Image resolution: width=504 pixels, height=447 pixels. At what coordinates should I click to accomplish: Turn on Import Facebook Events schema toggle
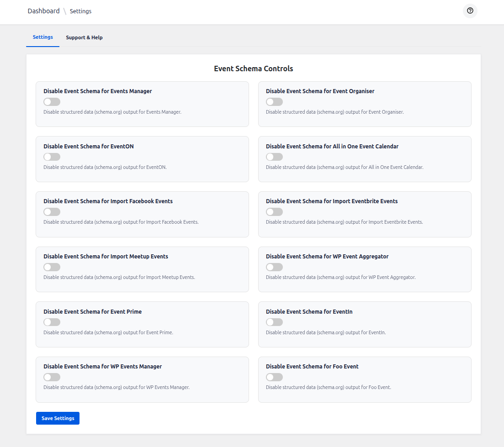click(52, 212)
